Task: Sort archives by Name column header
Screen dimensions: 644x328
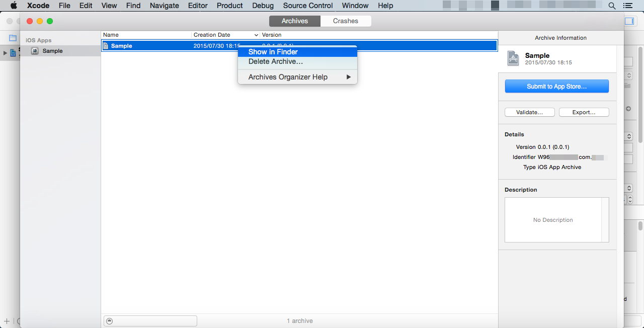Action: tap(146, 35)
